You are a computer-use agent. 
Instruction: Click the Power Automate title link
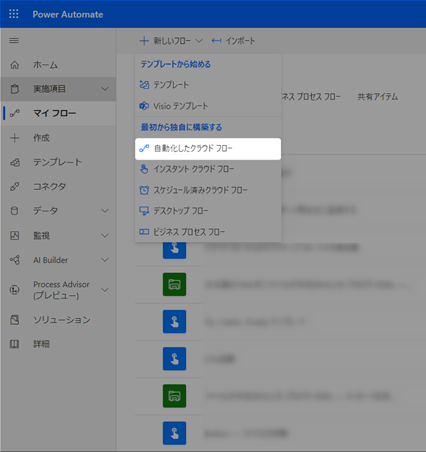click(68, 14)
